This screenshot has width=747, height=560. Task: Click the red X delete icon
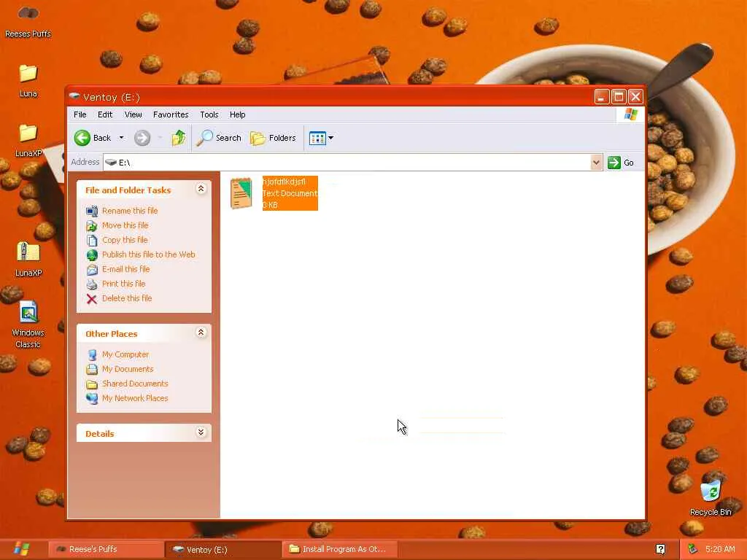point(92,299)
